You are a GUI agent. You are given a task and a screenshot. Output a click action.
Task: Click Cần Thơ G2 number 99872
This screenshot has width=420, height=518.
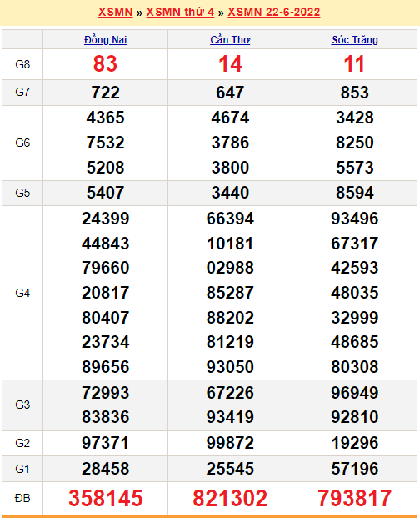pos(230,443)
